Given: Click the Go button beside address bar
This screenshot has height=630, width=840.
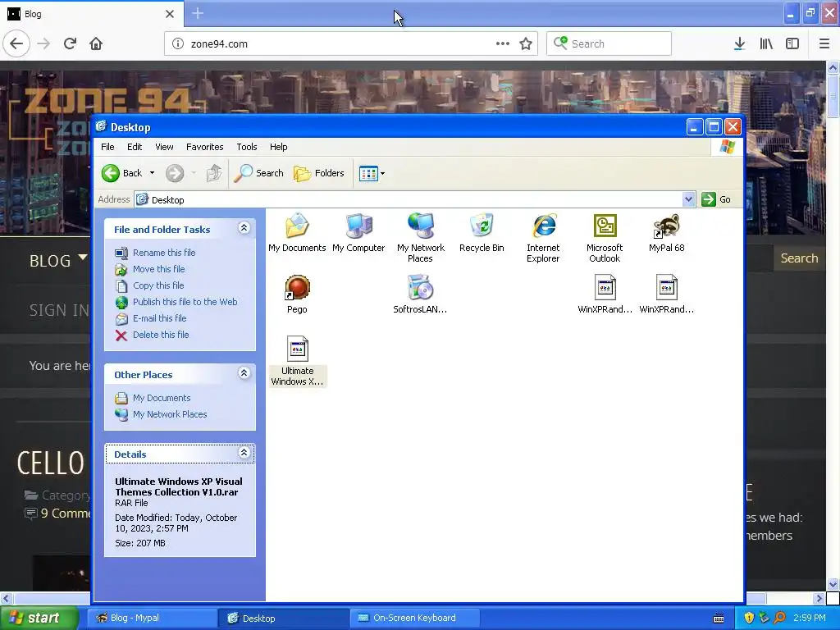Looking at the screenshot, I should click(x=716, y=199).
